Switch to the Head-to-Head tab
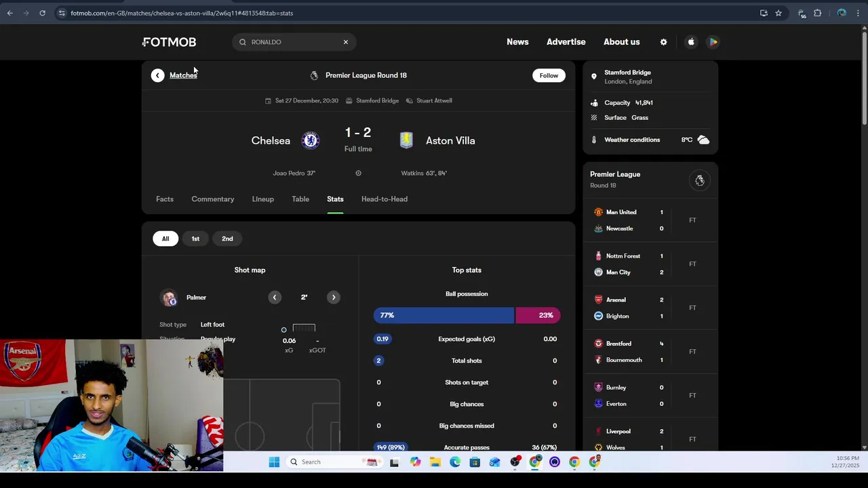 (384, 199)
